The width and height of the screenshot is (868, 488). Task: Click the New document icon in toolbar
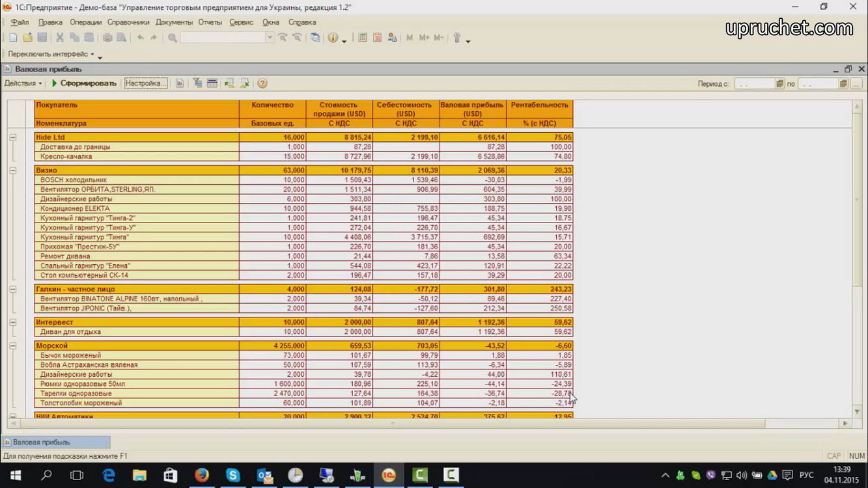coord(13,38)
